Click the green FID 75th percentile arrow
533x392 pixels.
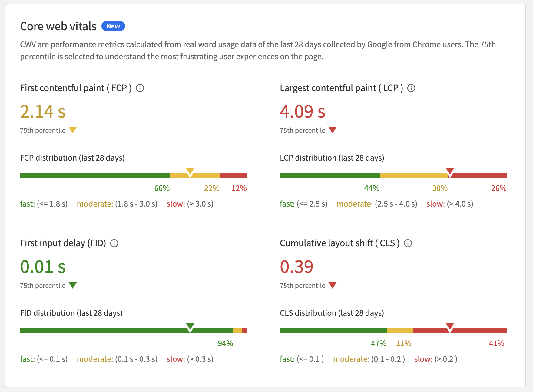(73, 285)
